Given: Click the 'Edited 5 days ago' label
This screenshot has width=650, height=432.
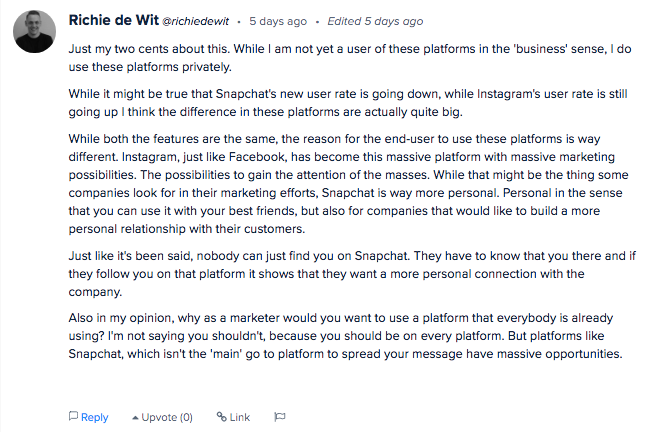Looking at the screenshot, I should pyautogui.click(x=375, y=21).
